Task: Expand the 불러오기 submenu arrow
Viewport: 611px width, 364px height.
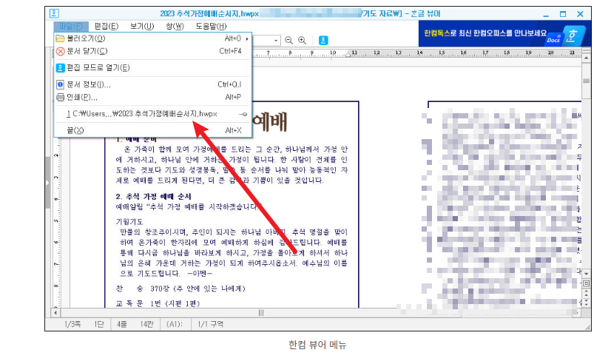Action: pyautogui.click(x=247, y=38)
